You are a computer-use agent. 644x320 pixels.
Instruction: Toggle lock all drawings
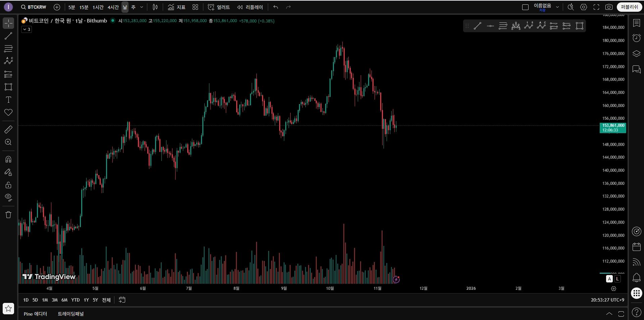pyautogui.click(x=8, y=185)
